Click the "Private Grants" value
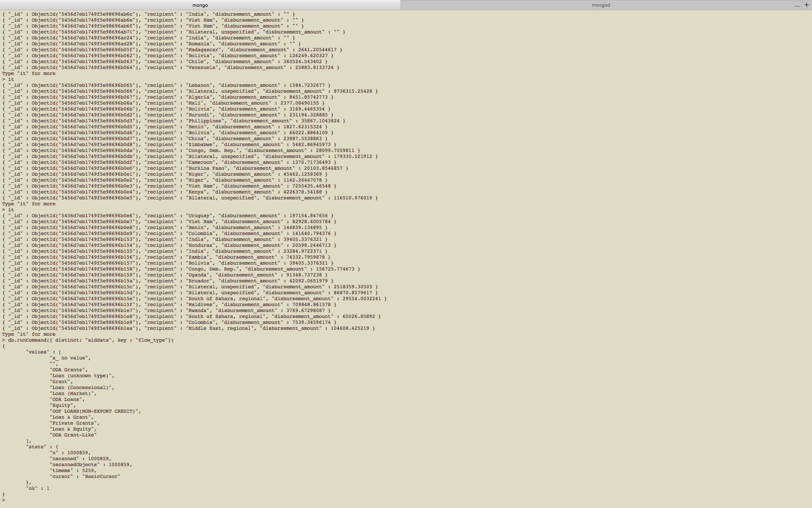 pyautogui.click(x=74, y=423)
